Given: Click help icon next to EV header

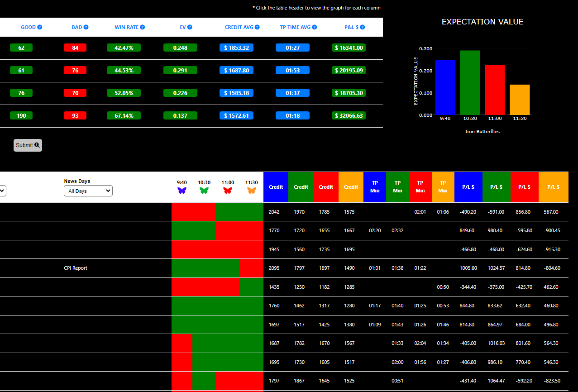Looking at the screenshot, I should click(190, 27).
